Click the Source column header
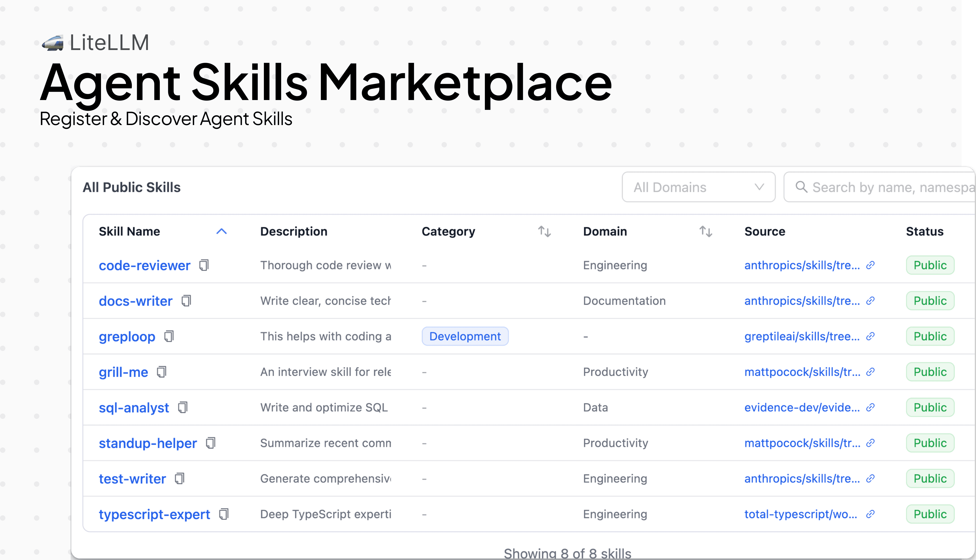This screenshot has width=976, height=560. [765, 232]
